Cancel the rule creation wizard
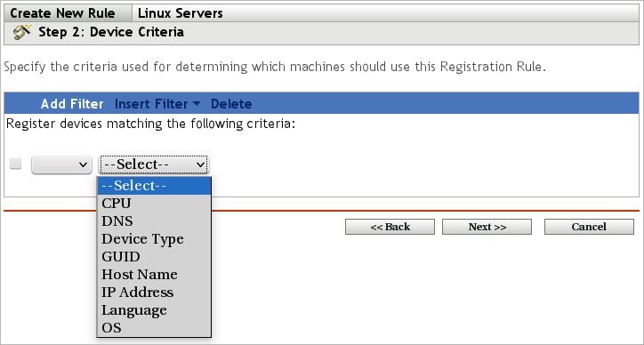The height and width of the screenshot is (345, 644). pyautogui.click(x=589, y=227)
